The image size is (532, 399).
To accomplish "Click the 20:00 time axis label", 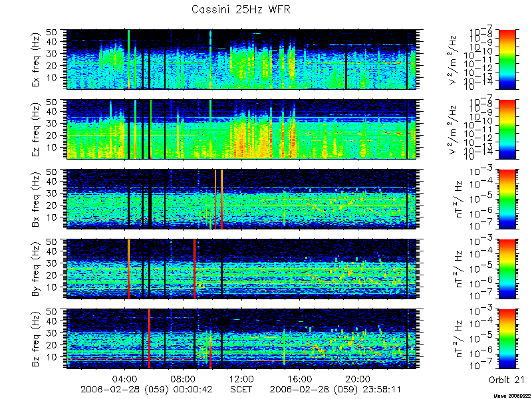I will click(x=358, y=378).
